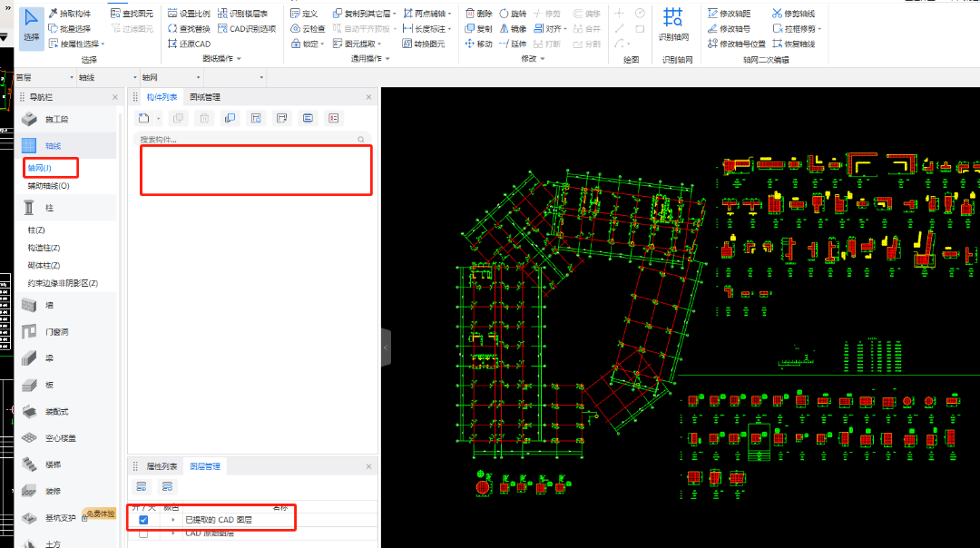Click 修剪轴线 trim axis tool
Image resolution: width=980 pixels, height=548 pixels.
[794, 13]
